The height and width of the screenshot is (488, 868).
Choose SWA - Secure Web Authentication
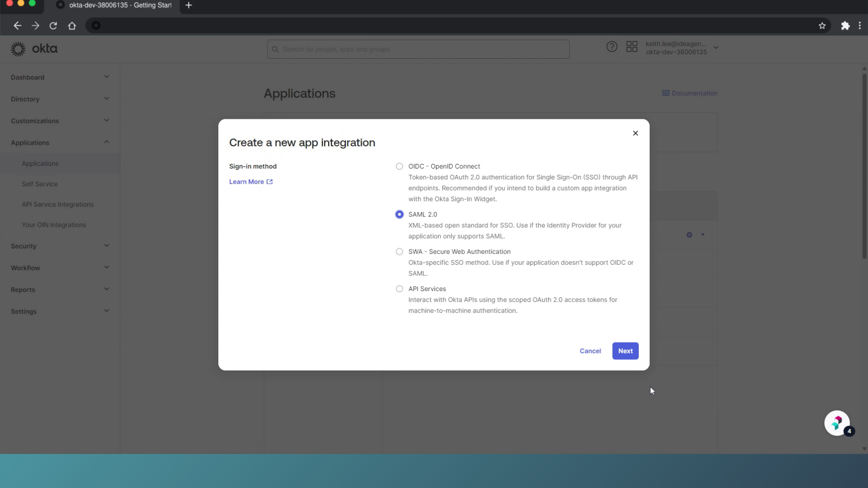[x=399, y=252]
